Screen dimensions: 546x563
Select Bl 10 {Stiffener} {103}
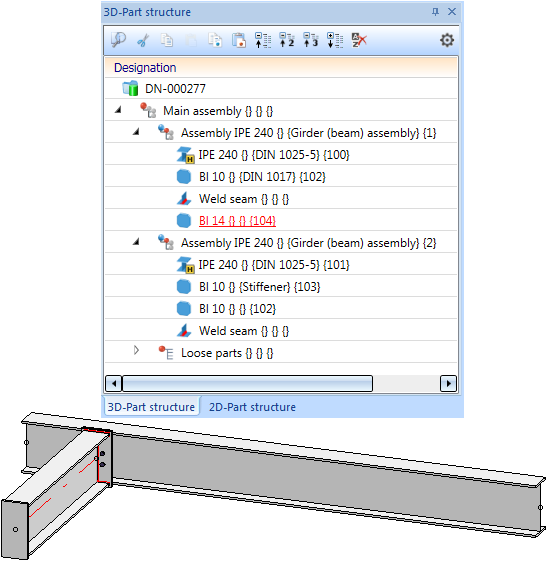point(281,286)
